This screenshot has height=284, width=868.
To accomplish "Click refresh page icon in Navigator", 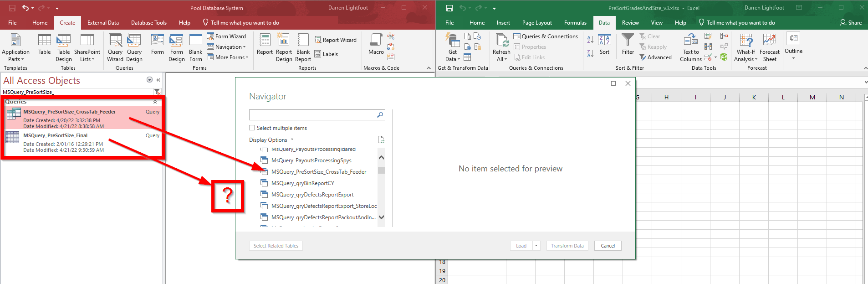I will (381, 139).
